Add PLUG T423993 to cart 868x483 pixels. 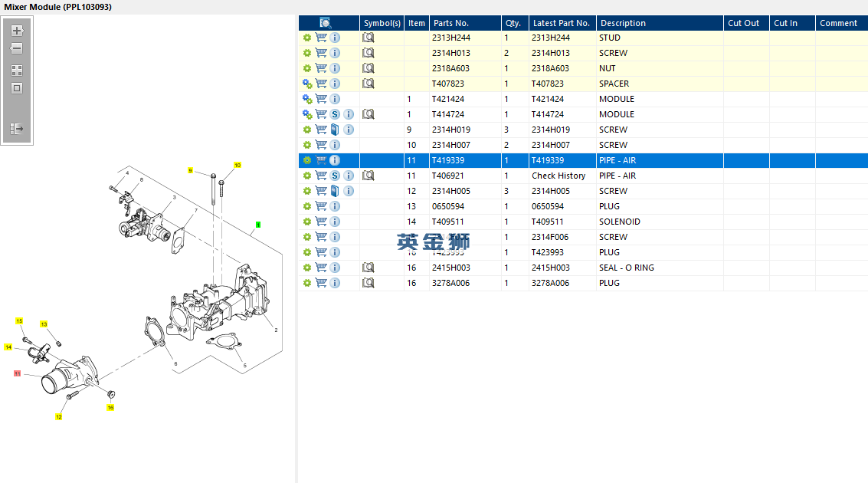pyautogui.click(x=321, y=252)
